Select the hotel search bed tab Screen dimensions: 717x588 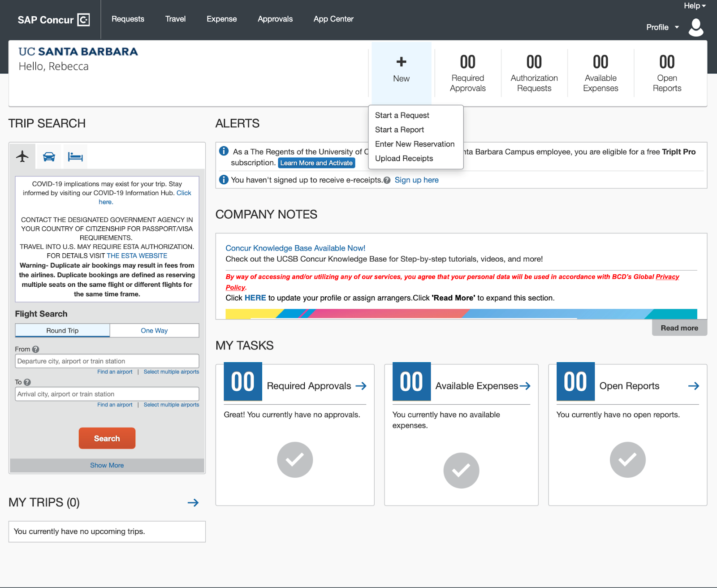[75, 156]
